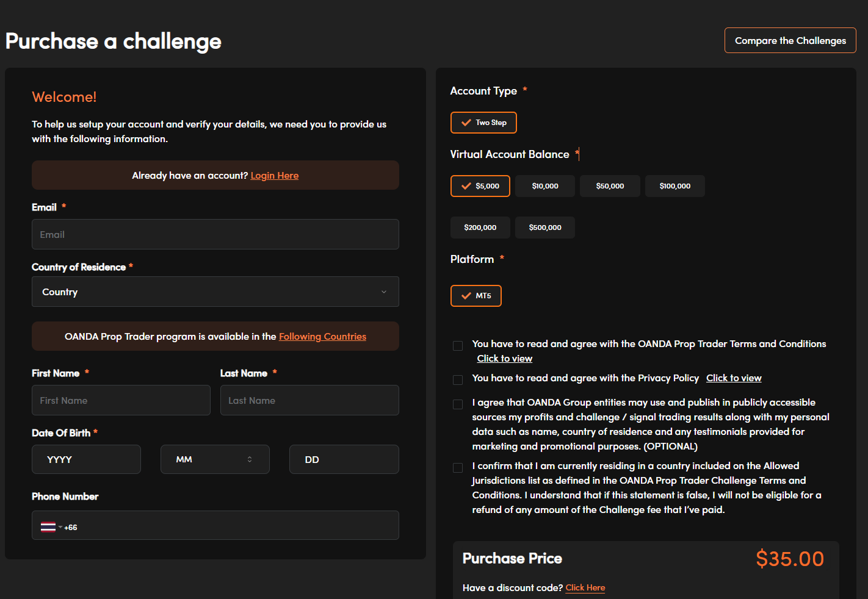This screenshot has height=599, width=868.
Task: Click the Month stepper arrows in Date of Birth
Action: 250,459
